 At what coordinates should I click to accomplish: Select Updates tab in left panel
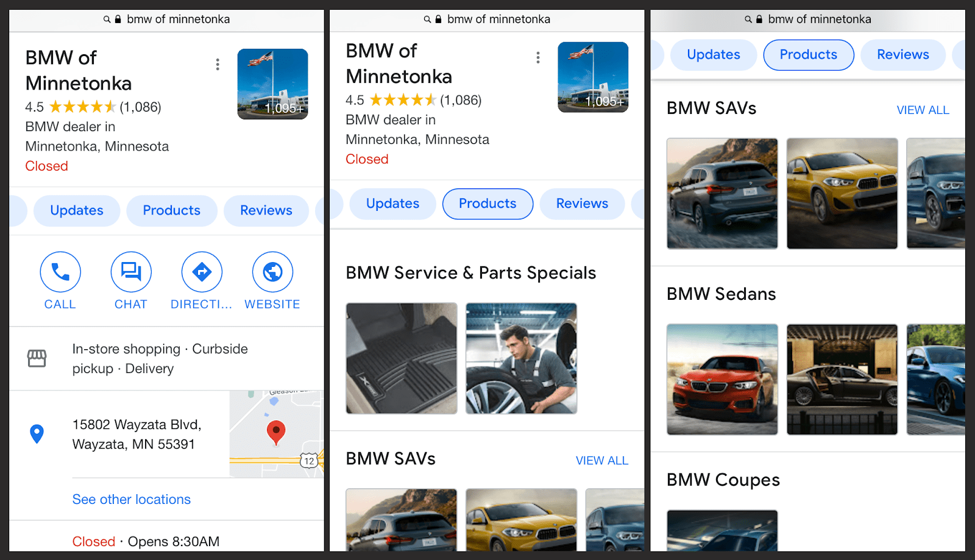77,211
